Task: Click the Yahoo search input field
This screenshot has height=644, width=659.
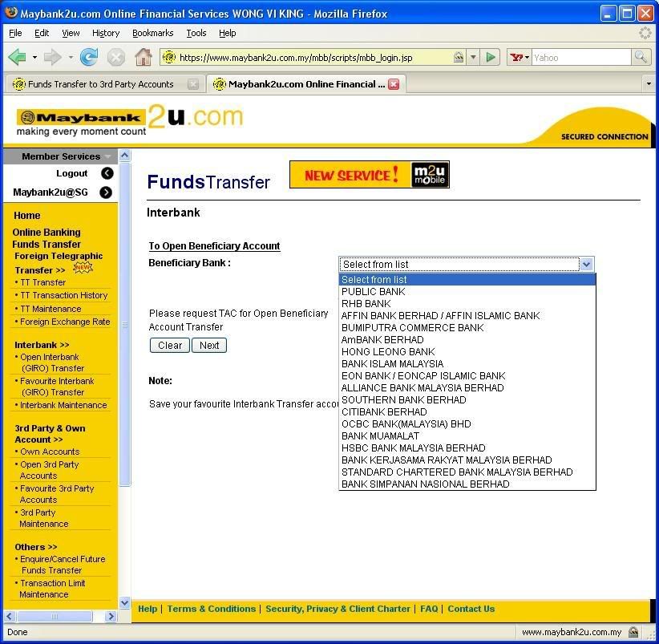Action: (x=582, y=58)
